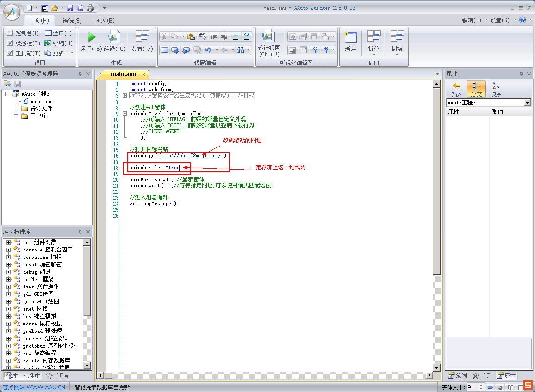535x392 pixels.
Task: Uncheck the Toolbox (工具箱) checkbox
Action: [10, 53]
